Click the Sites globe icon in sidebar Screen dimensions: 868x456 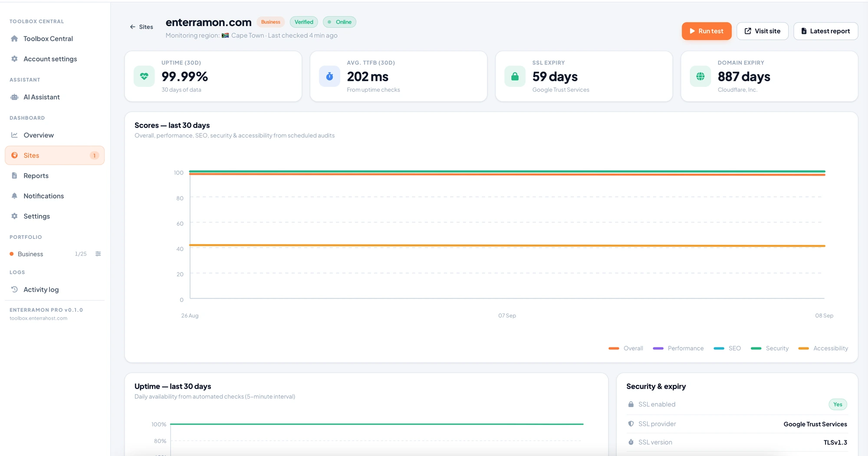(14, 155)
